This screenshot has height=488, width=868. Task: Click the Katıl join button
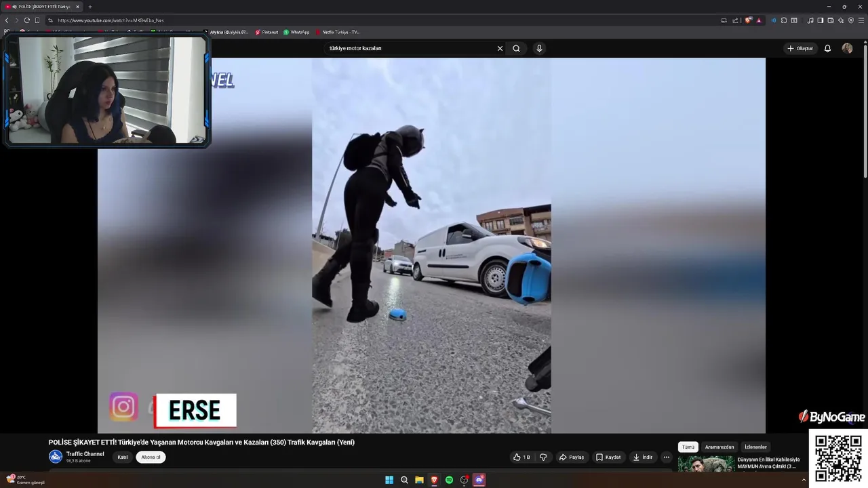[123, 457]
